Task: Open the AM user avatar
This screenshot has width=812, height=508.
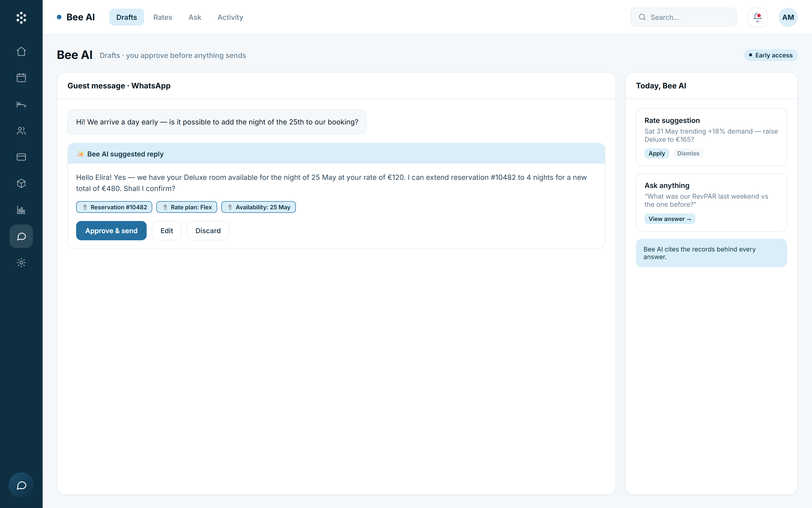Action: tap(788, 17)
